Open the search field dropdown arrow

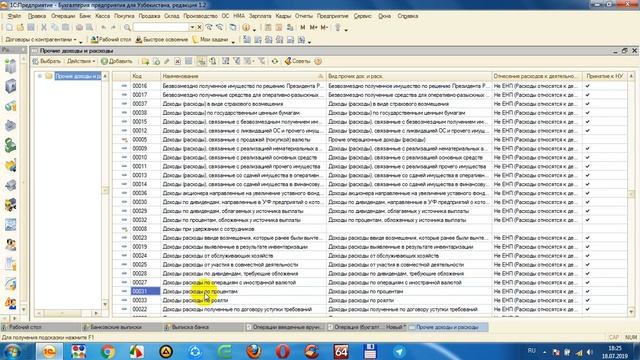192,27
